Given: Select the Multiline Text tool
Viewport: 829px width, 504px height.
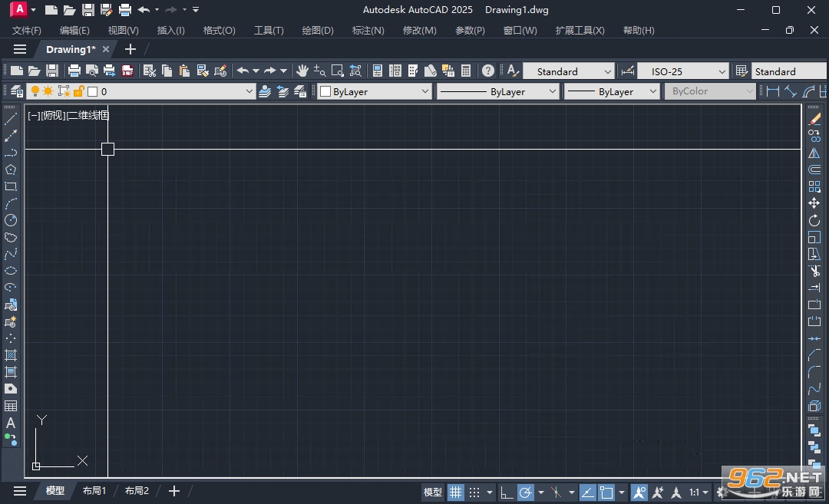Looking at the screenshot, I should pyautogui.click(x=11, y=423).
